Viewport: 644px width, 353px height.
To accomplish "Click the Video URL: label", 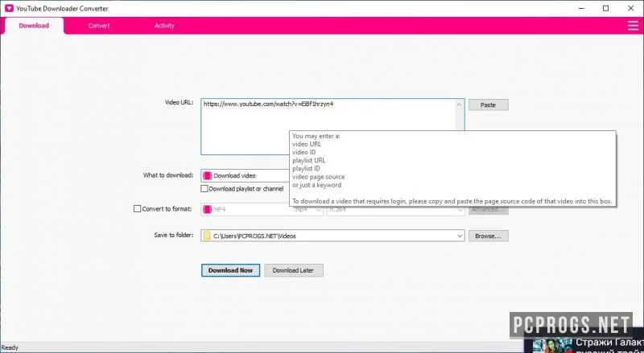I will [179, 102].
